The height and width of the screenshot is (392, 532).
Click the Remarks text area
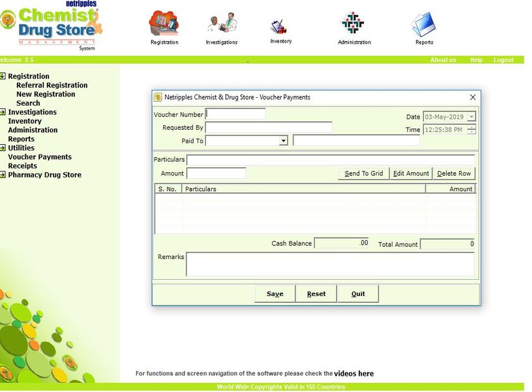click(330, 264)
